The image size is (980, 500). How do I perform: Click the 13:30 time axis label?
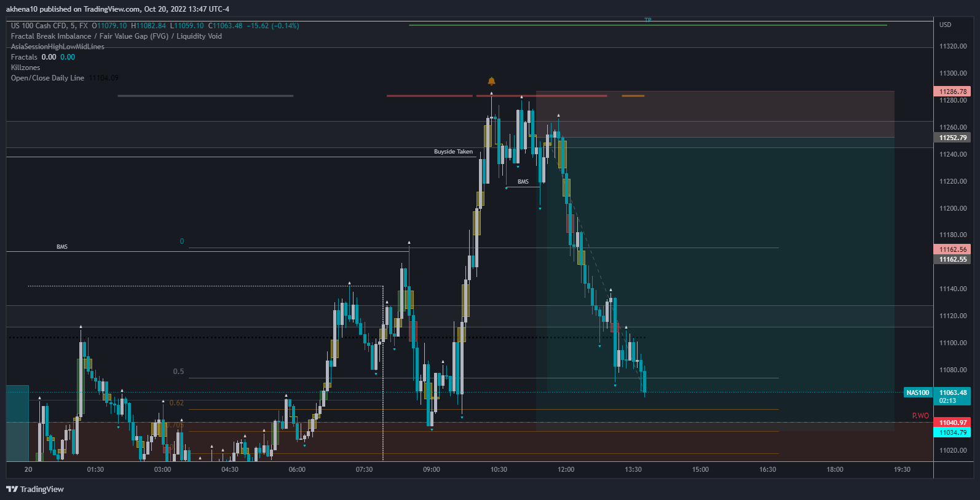tap(633, 469)
